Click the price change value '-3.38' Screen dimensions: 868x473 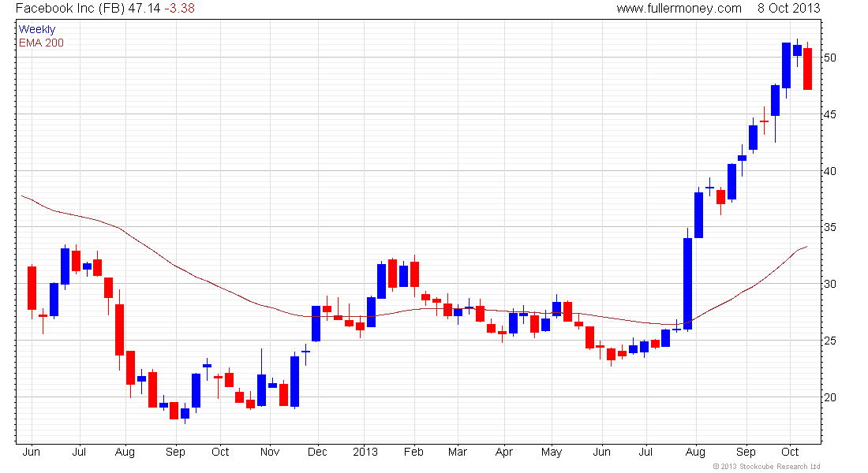coord(179,9)
